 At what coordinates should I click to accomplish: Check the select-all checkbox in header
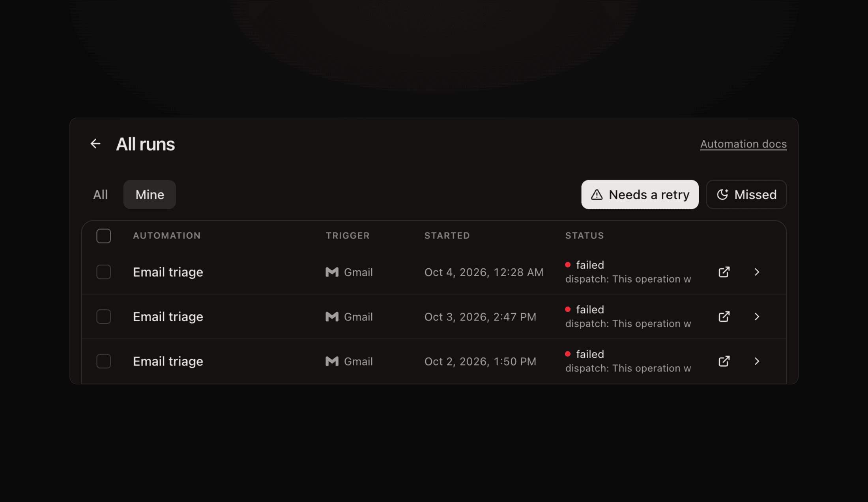[x=104, y=236]
